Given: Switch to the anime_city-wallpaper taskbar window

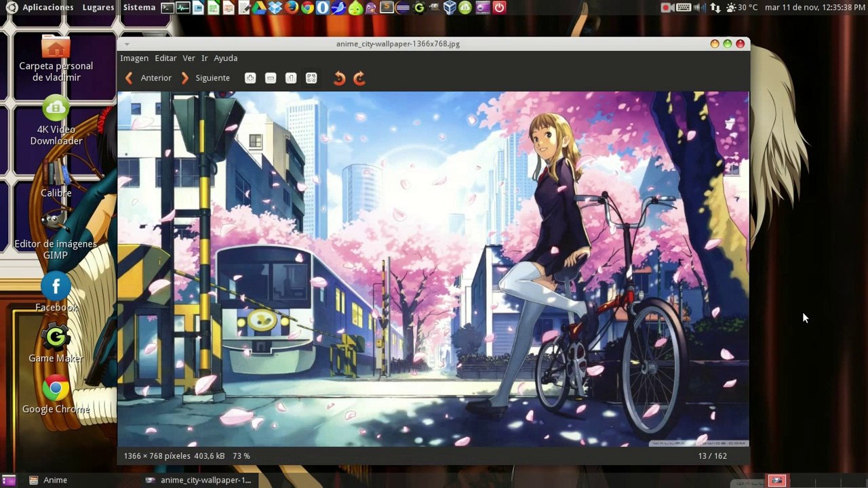Looking at the screenshot, I should coord(199,480).
